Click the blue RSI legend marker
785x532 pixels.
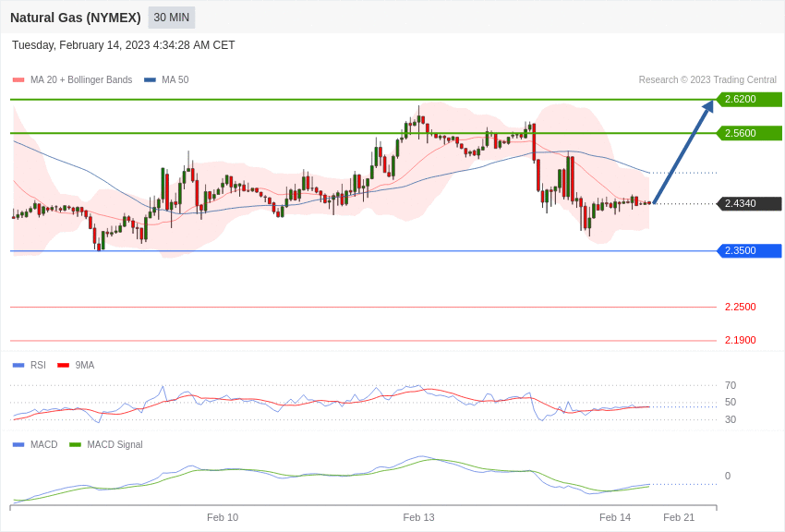(x=18, y=366)
